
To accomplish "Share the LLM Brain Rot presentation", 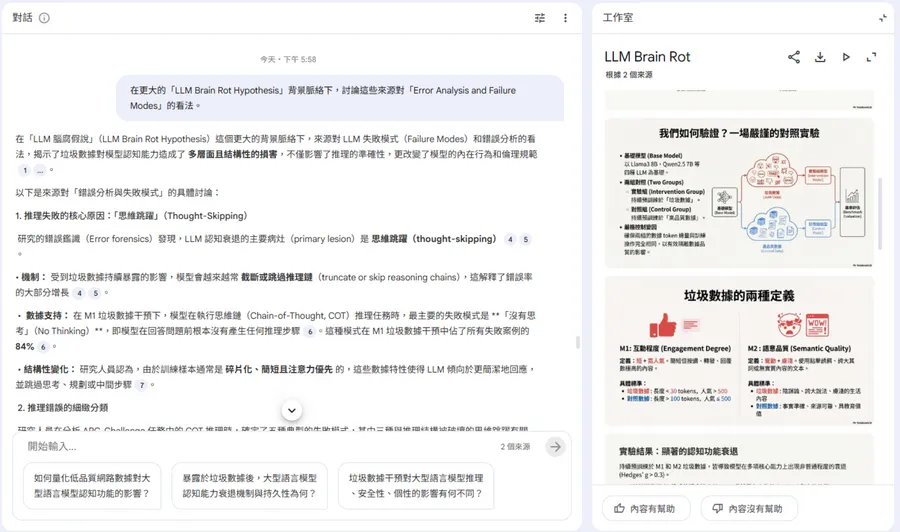I will coord(794,57).
